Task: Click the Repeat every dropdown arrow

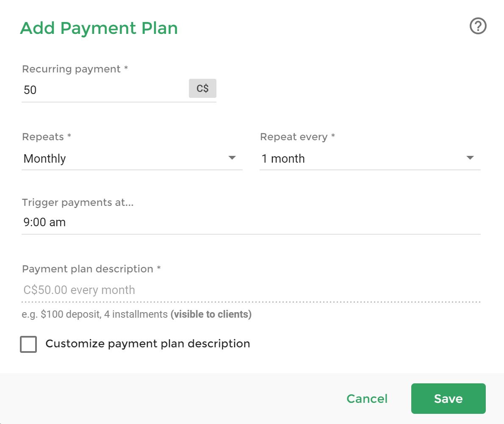Action: click(x=470, y=158)
